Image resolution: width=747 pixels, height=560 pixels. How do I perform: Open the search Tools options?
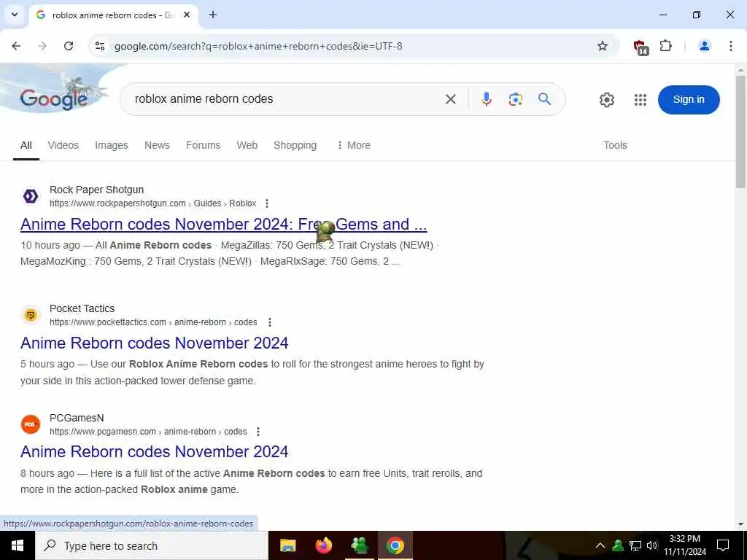coord(615,145)
